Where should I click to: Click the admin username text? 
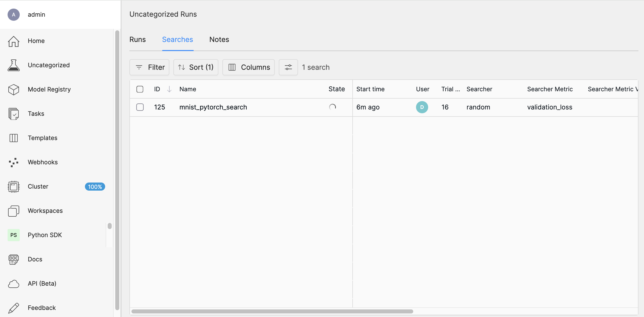(36, 15)
